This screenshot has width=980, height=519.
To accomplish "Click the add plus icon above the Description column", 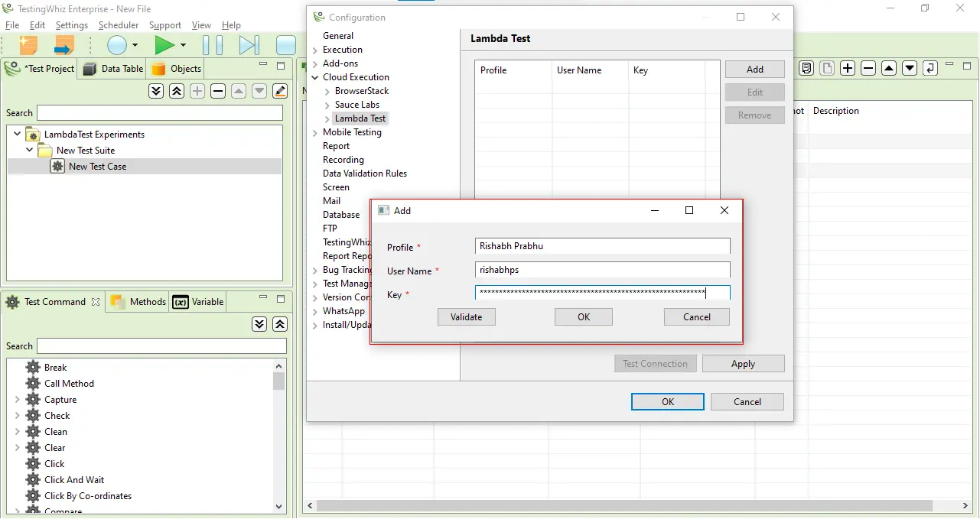I will 847,68.
